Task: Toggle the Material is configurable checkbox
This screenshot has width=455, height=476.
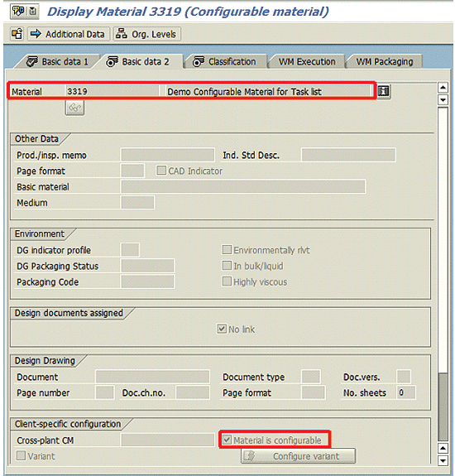Action: point(227,440)
